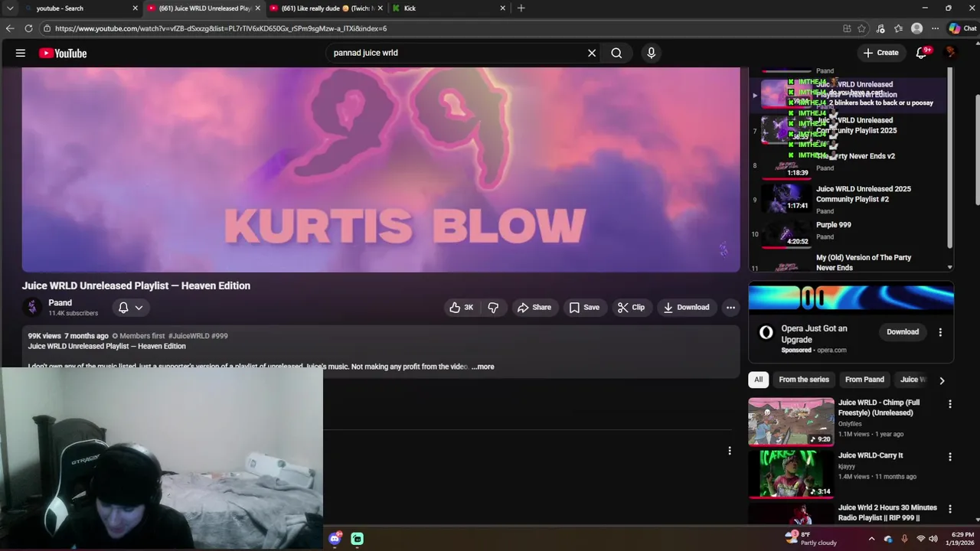Go to the YouTube home logo
This screenshot has height=551, width=980.
[63, 53]
